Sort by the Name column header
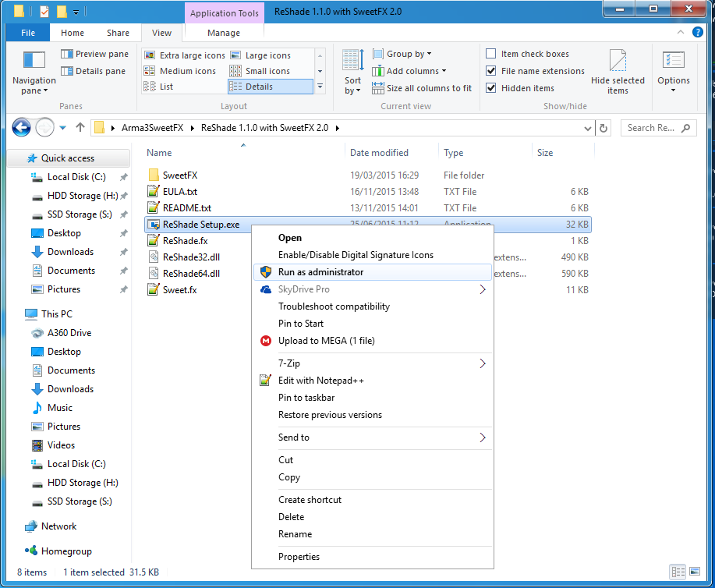The height and width of the screenshot is (588, 715). [x=159, y=153]
